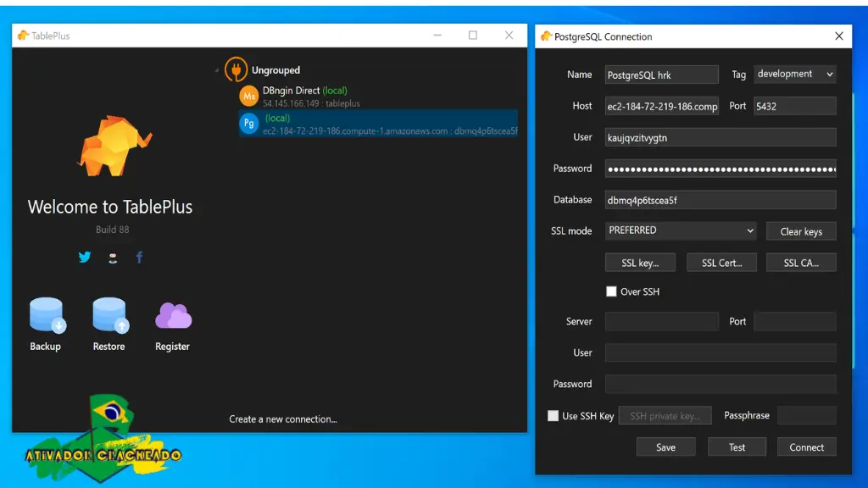Image resolution: width=868 pixels, height=488 pixels.
Task: Click the Clear keys button
Action: pos(801,231)
